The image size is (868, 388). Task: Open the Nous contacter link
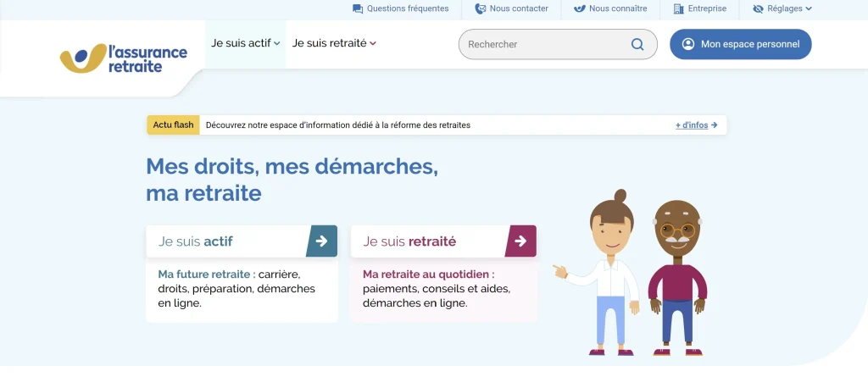[511, 8]
